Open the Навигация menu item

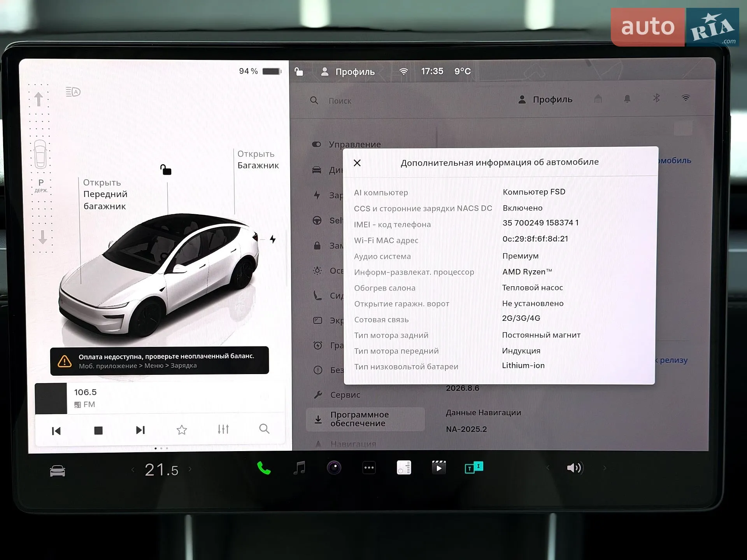point(353,444)
